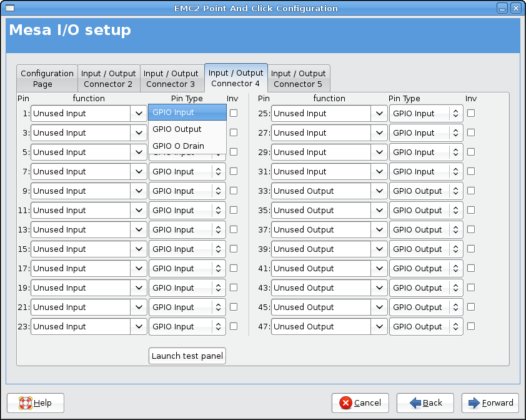
Task: Expand the function dropdown for pin 1
Action: pos(139,114)
